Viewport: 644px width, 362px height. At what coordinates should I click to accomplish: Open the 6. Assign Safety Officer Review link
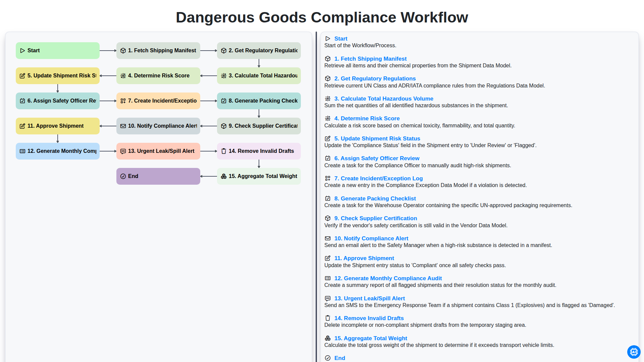pyautogui.click(x=377, y=158)
